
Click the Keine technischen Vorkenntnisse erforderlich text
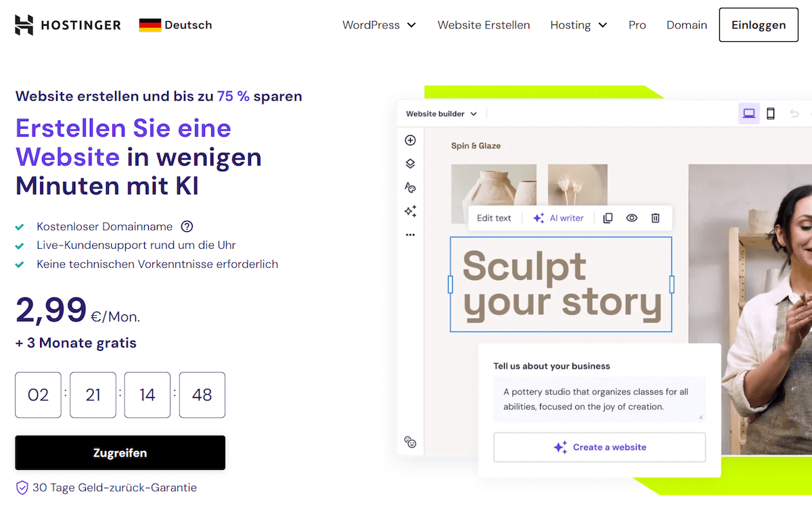tap(158, 264)
